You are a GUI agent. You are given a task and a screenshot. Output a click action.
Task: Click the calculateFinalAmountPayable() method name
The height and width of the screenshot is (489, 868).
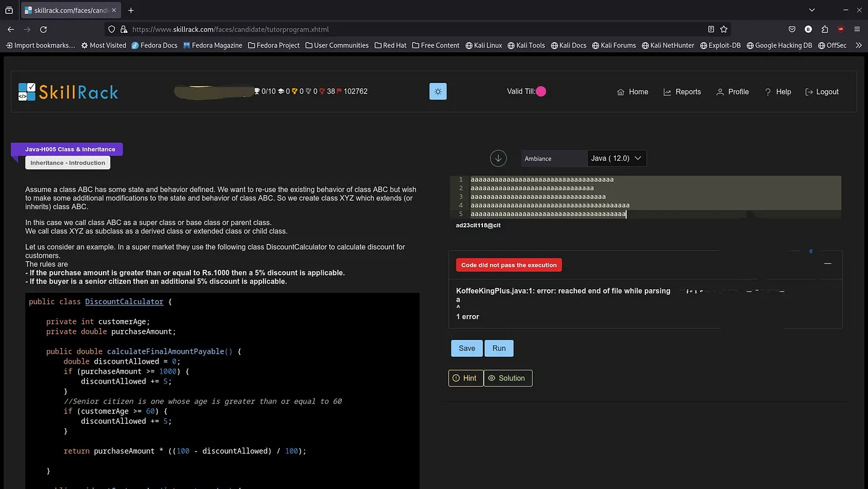(x=169, y=351)
